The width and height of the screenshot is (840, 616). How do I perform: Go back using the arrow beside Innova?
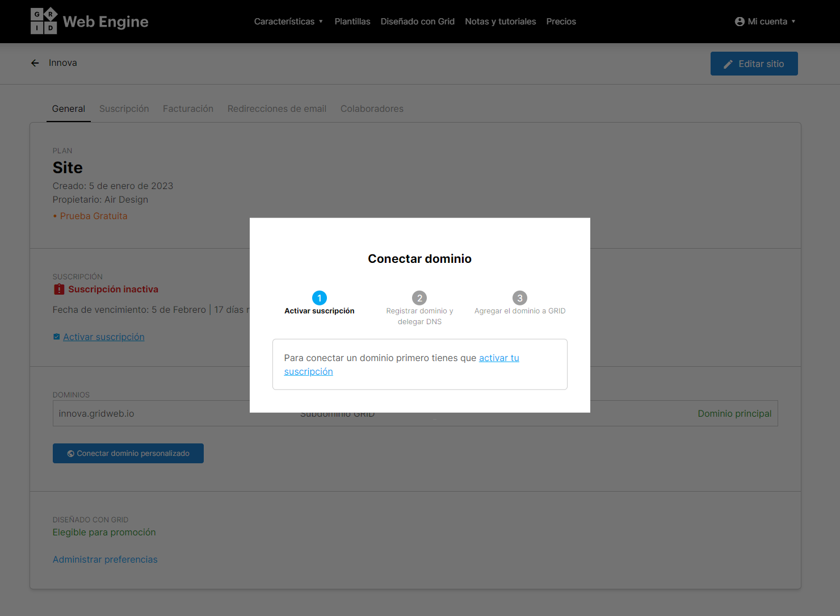tap(35, 63)
